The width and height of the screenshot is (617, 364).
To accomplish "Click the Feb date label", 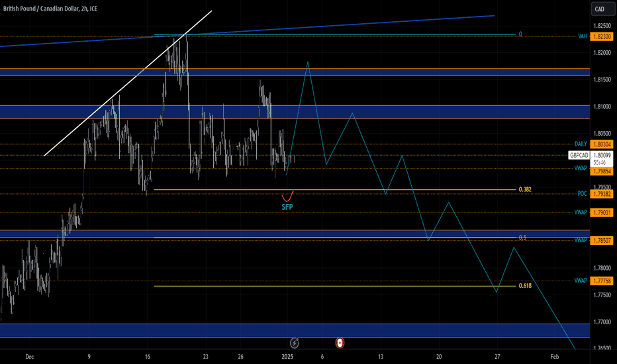I will tap(554, 357).
